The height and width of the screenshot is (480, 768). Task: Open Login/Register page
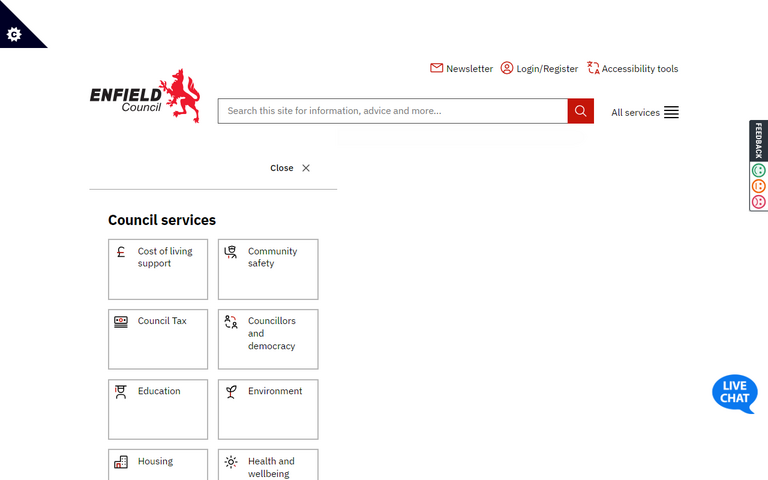(539, 69)
